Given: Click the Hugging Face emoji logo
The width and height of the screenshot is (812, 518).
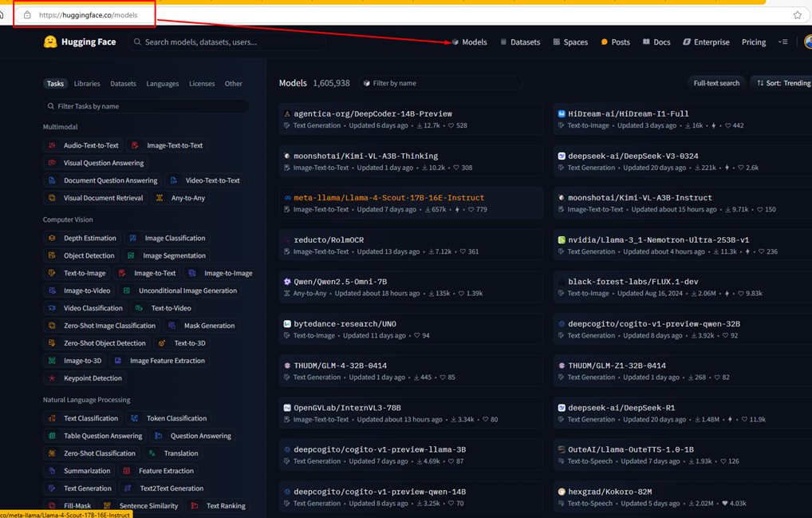Looking at the screenshot, I should coord(50,42).
